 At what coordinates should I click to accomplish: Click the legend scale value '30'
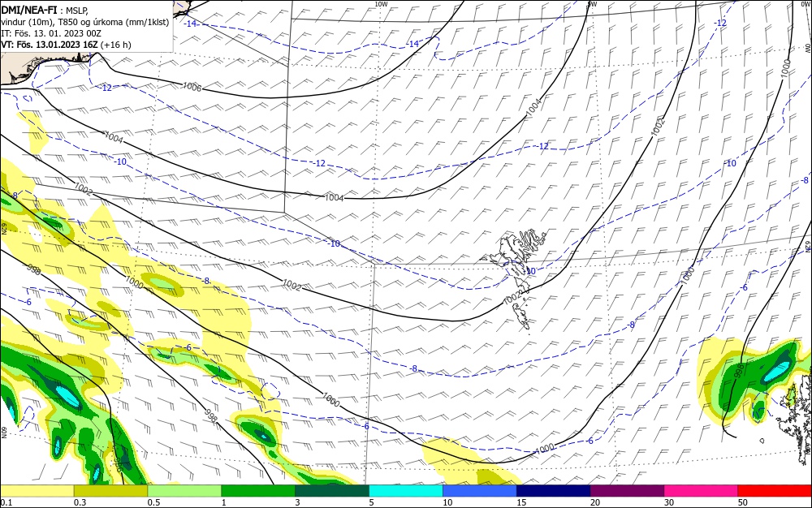coord(669,502)
